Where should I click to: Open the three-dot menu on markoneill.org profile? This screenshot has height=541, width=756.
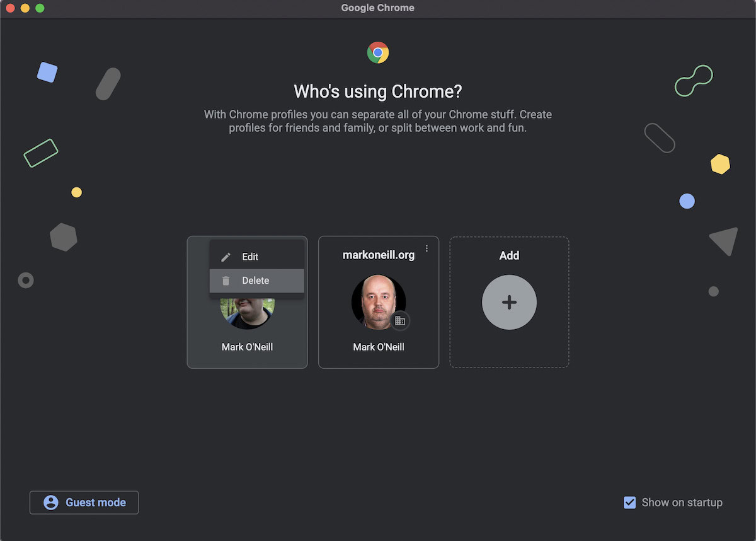tap(427, 248)
